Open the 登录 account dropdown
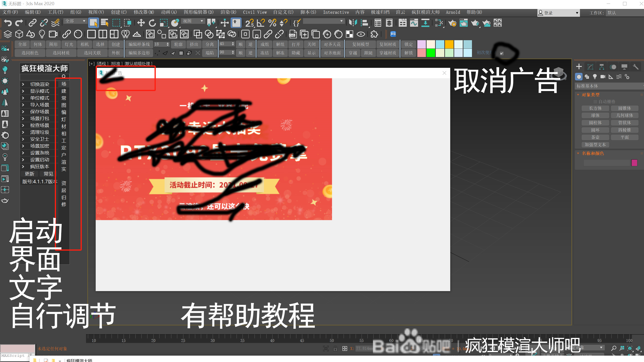This screenshot has height=362, width=644. [x=558, y=13]
